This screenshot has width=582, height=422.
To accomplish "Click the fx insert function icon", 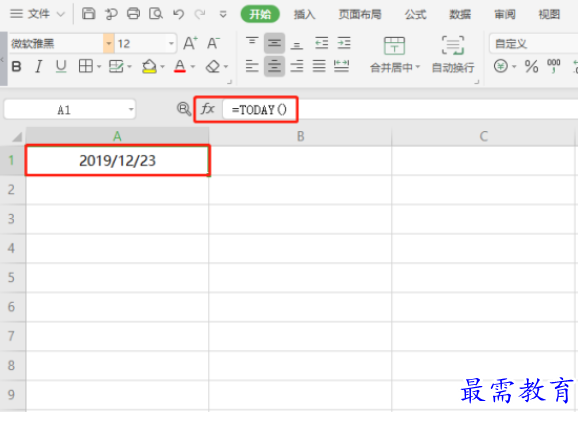I will point(208,109).
